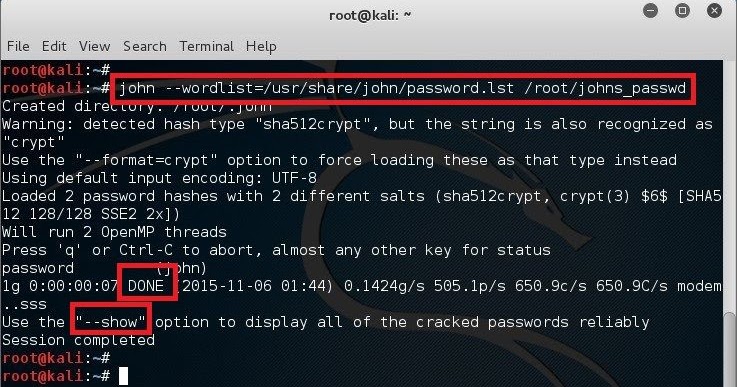Close the root@kali terminal window
The height and width of the screenshot is (387, 737).
(x=714, y=10)
